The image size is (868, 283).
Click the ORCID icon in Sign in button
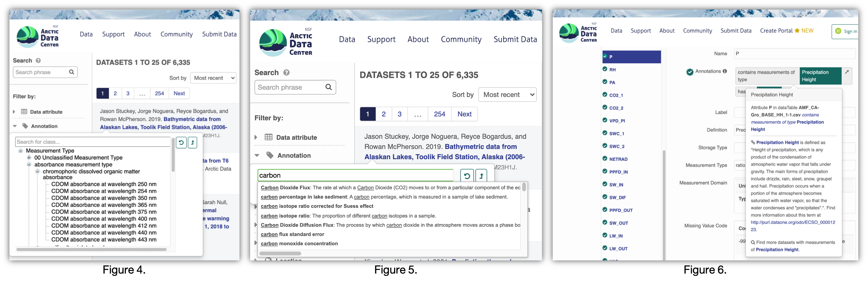coord(838,31)
